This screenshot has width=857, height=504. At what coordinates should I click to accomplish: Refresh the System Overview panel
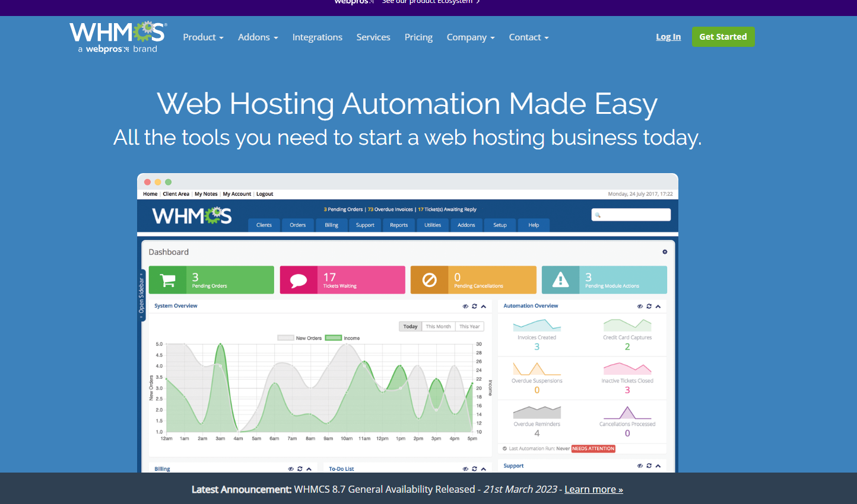pyautogui.click(x=474, y=307)
